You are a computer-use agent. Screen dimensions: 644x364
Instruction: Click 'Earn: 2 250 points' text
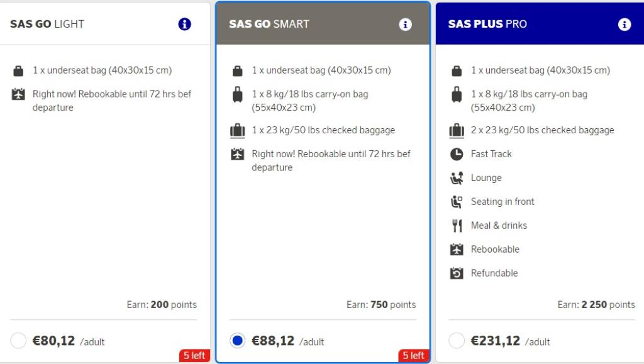(596, 305)
